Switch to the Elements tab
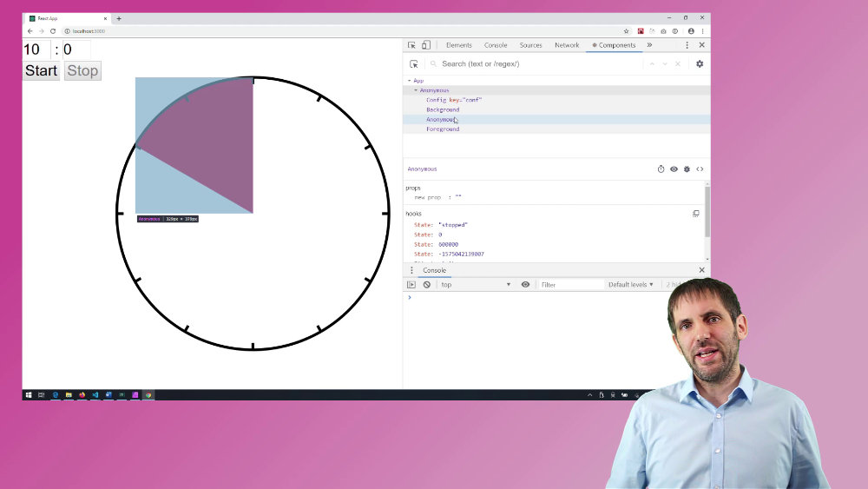 (x=458, y=45)
